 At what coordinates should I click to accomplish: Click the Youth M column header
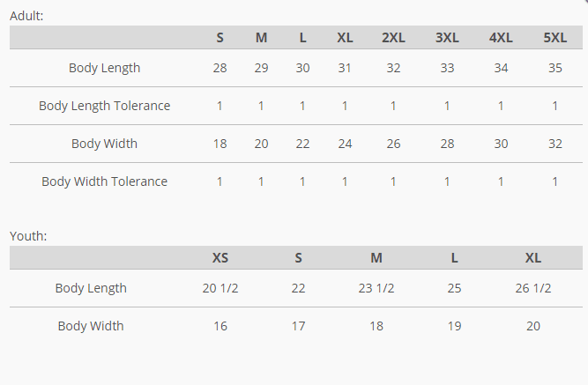click(376, 258)
